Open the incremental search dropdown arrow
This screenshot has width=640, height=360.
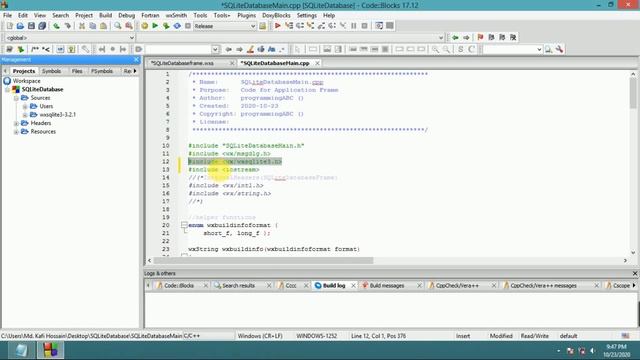point(215,49)
